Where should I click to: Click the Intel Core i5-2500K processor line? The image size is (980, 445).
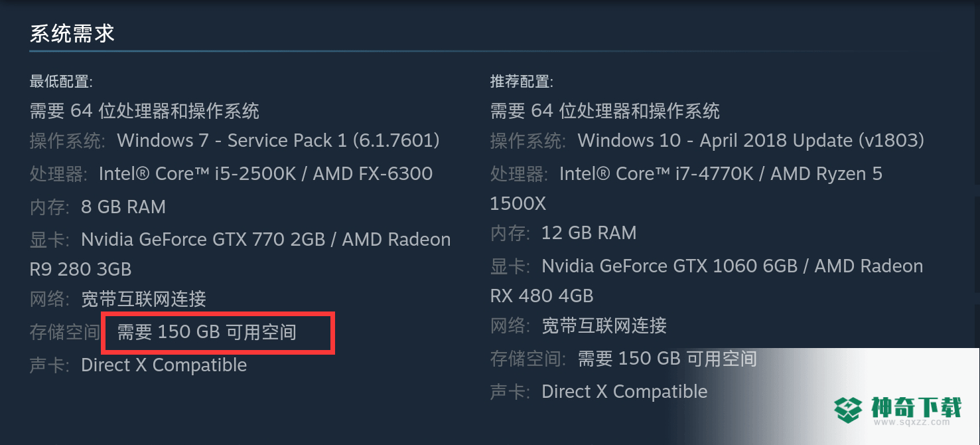point(265,174)
